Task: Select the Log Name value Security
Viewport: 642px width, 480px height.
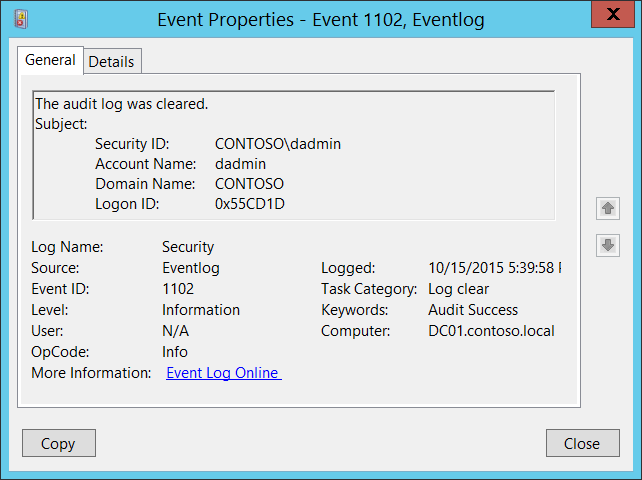Action: (x=188, y=247)
